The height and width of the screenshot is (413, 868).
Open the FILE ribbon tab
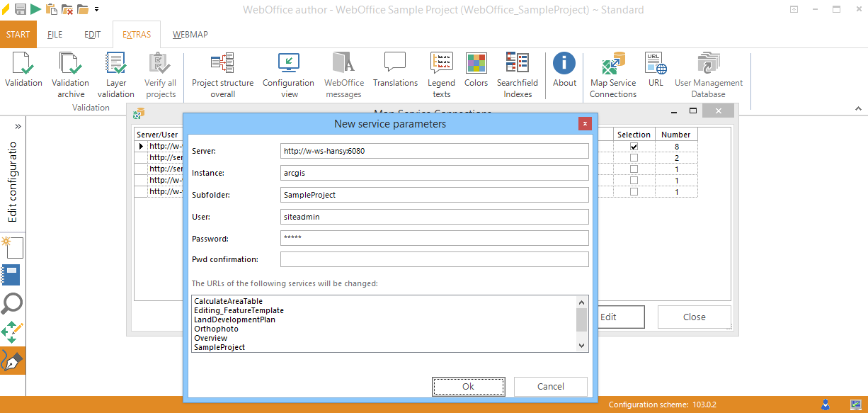pyautogui.click(x=55, y=33)
